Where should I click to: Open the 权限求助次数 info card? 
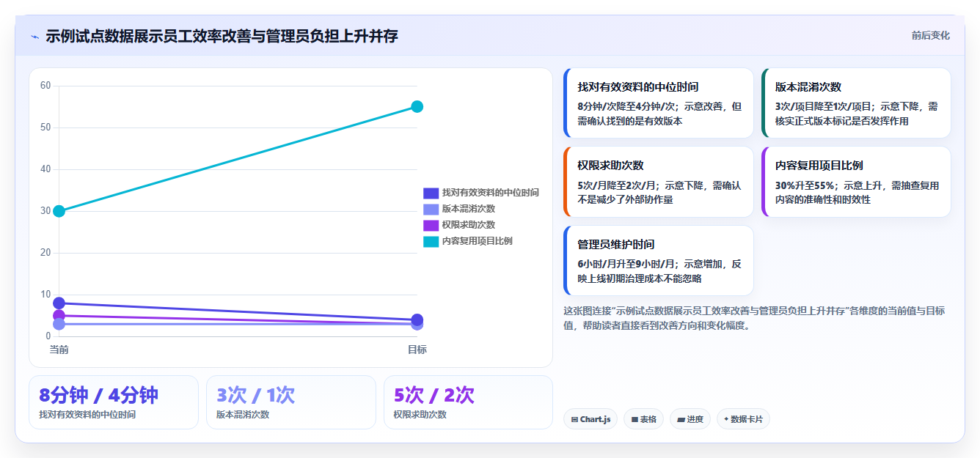pyautogui.click(x=659, y=182)
